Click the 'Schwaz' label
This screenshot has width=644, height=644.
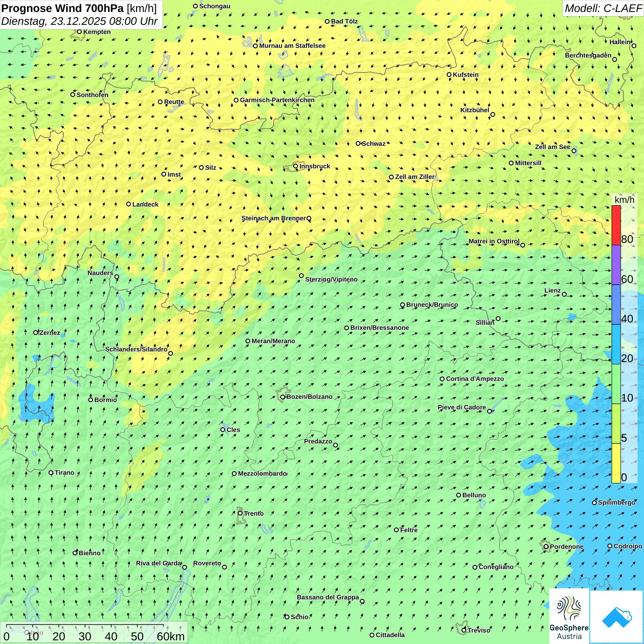tap(374, 144)
